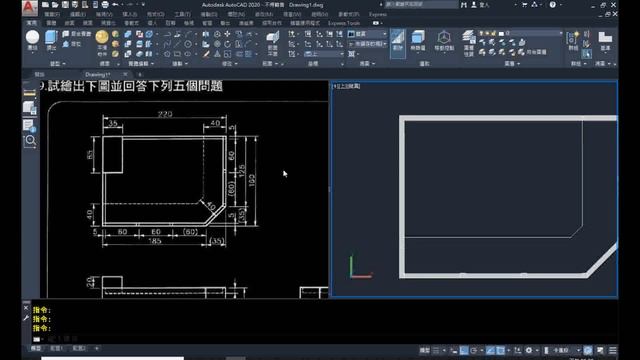Toggle Polar tracking in status bar
Viewport: 640px width, 360px height.
[x=474, y=350]
